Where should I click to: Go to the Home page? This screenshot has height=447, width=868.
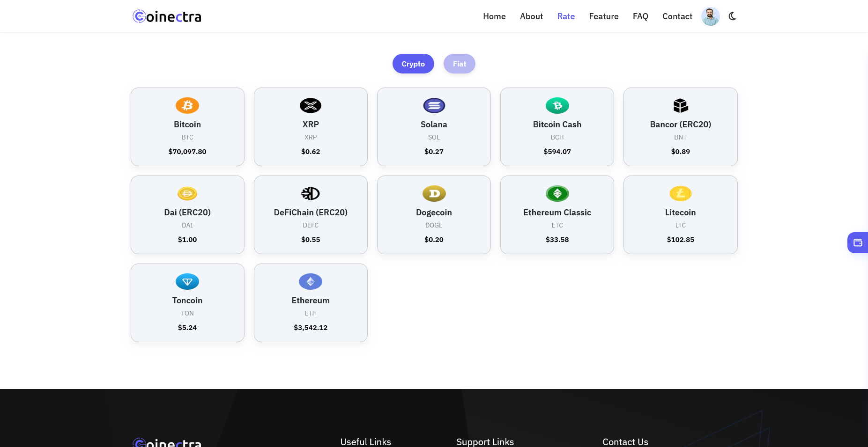[x=494, y=16]
